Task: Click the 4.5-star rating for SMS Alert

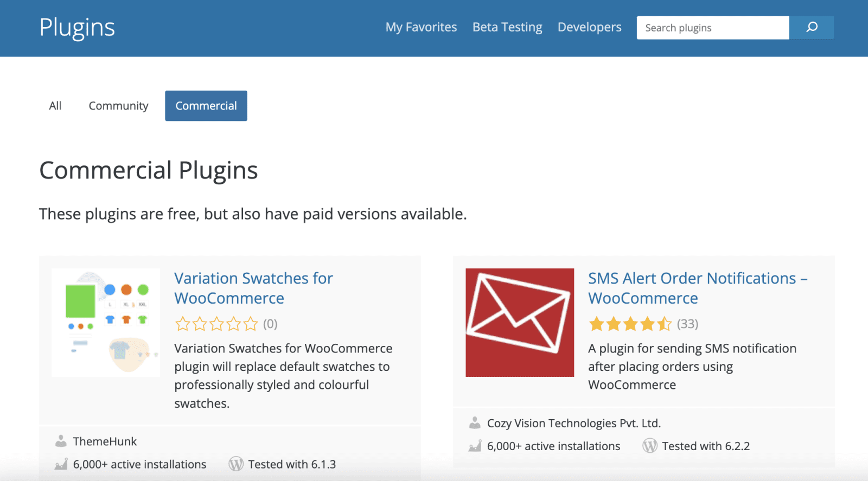Action: [630, 324]
